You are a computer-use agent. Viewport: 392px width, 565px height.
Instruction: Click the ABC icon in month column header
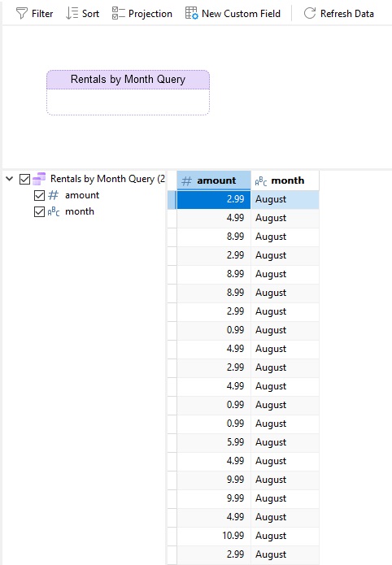pyautogui.click(x=261, y=181)
